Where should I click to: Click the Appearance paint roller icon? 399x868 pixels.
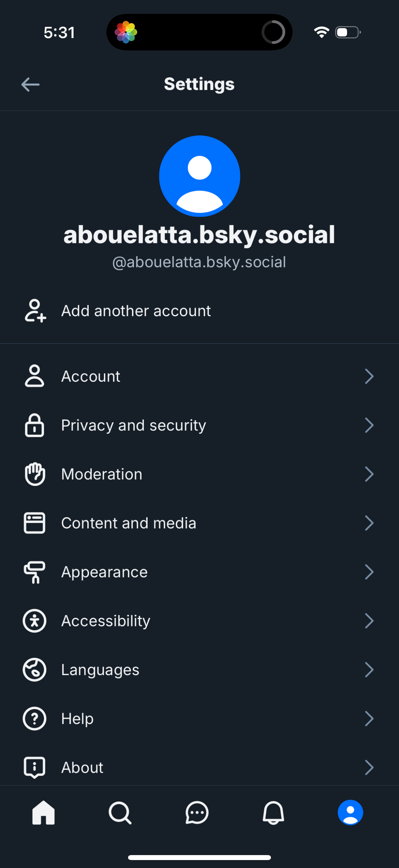[x=34, y=572]
